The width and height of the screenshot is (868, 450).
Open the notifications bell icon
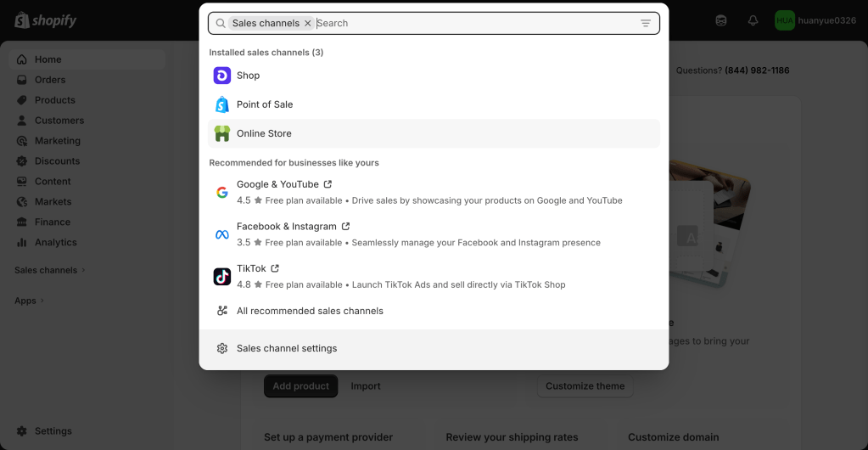753,20
